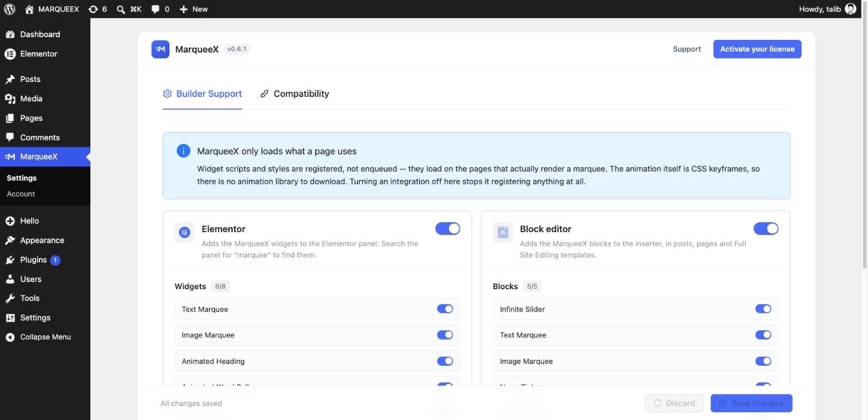The height and width of the screenshot is (420, 868).
Task: Click the Discard button
Action: pyautogui.click(x=674, y=403)
